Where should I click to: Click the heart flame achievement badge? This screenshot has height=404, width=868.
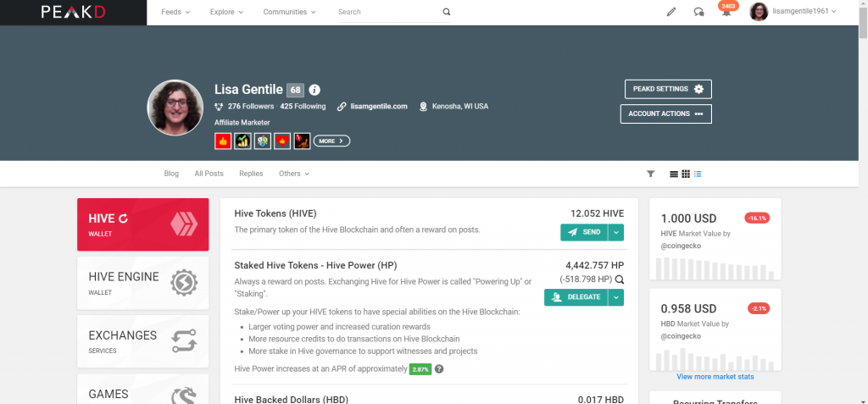tap(282, 141)
